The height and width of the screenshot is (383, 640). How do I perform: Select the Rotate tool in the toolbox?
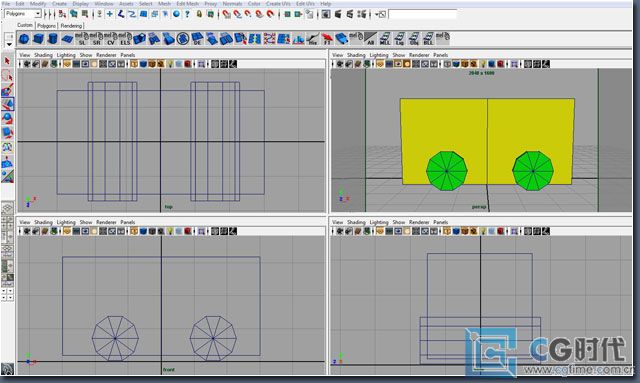tap(7, 119)
